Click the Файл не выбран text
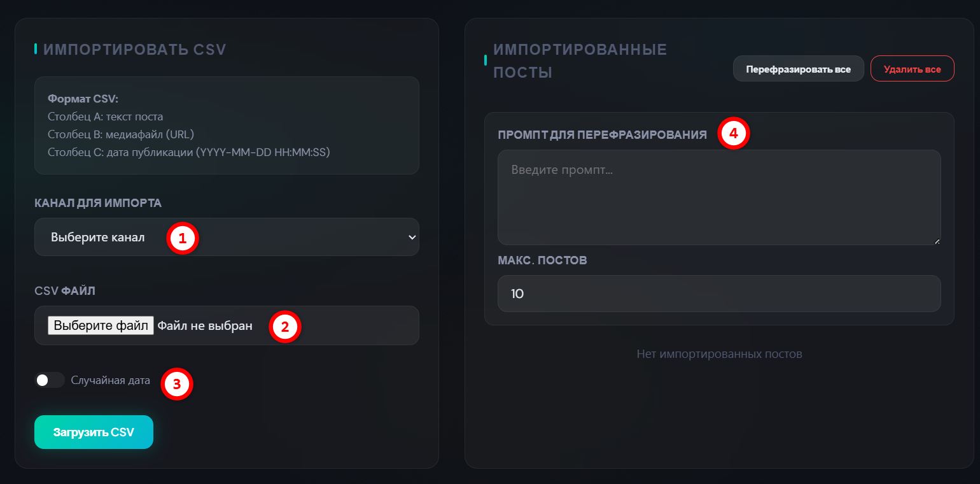 tap(205, 325)
